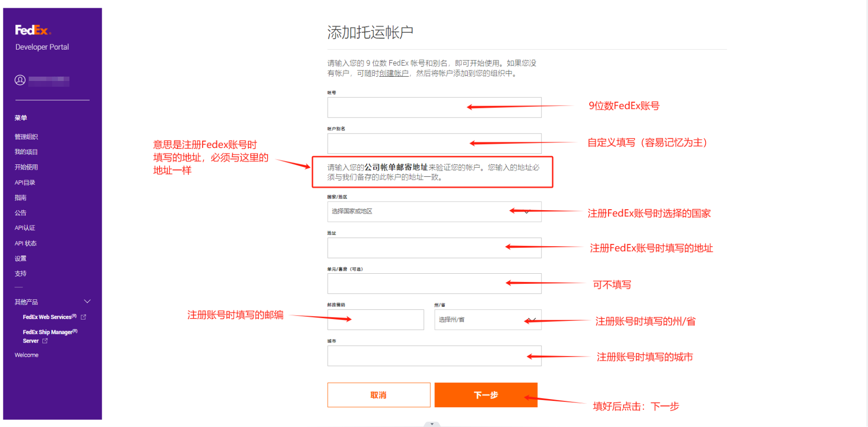
Task: Click the 邮政编码 postal code field
Action: [375, 320]
